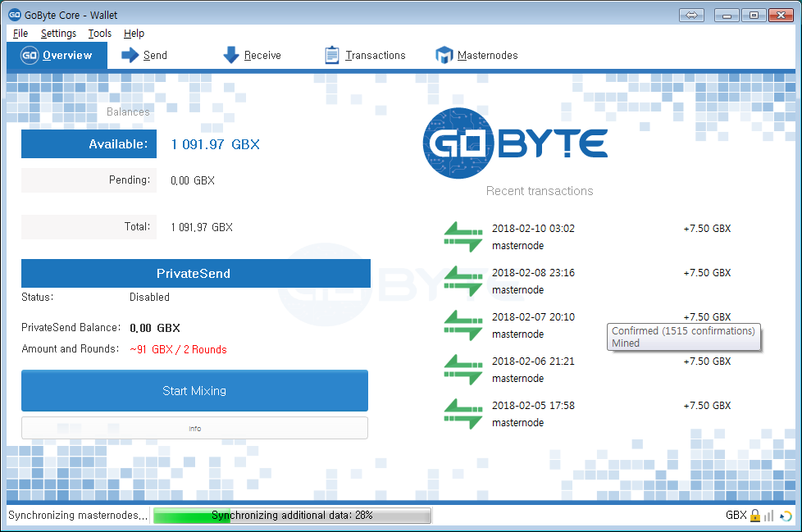
Task: Click the Masternodes cube icon
Action: [444, 55]
